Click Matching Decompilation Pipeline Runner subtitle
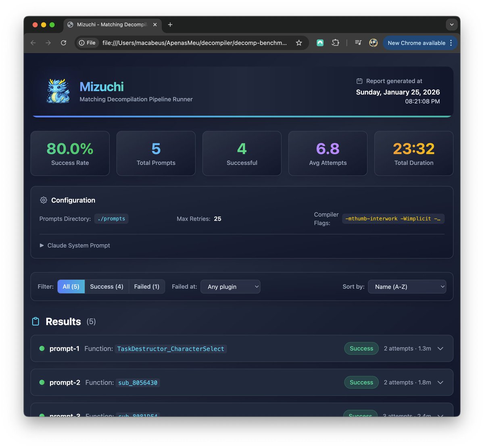The image size is (484, 448). point(136,99)
